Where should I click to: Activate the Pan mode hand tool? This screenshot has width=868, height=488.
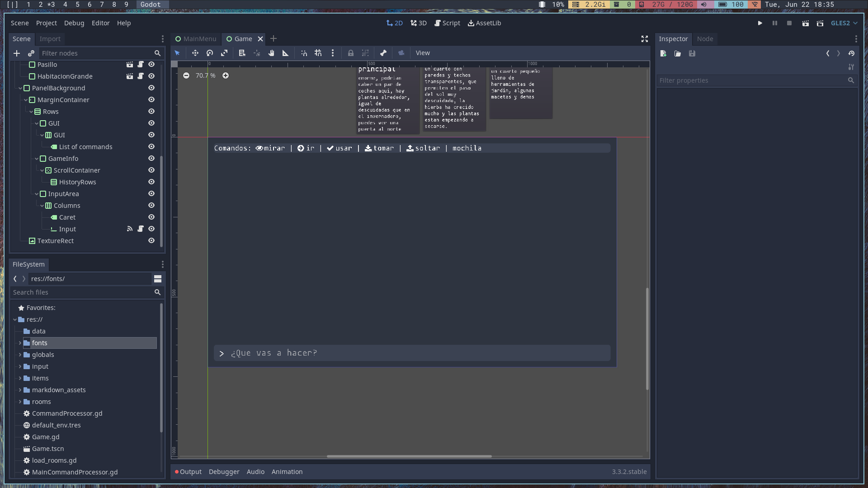(x=271, y=53)
